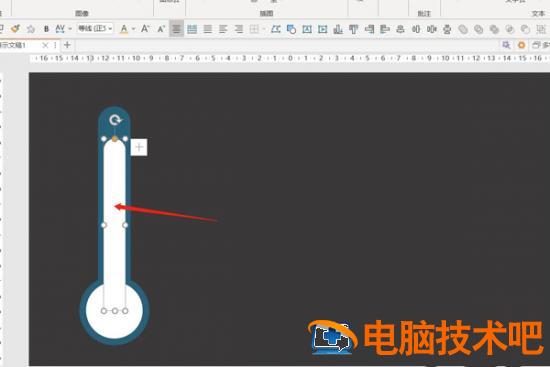Click the format painter brush icon
This screenshot has width=550, height=367.
pos(15,29)
